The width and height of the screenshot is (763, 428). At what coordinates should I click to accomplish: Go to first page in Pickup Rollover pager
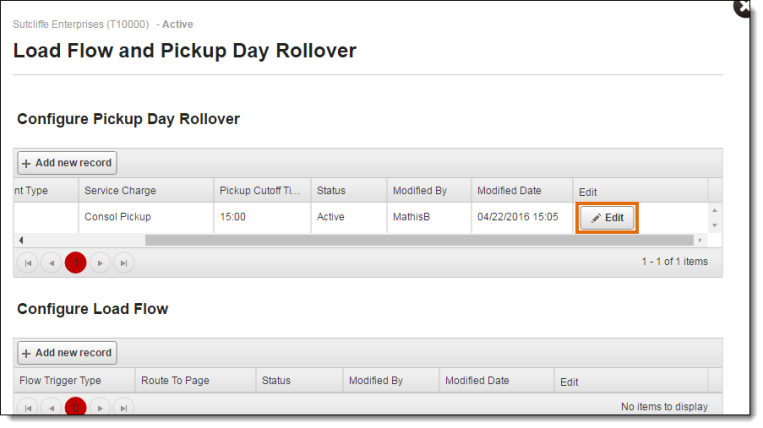[x=28, y=263]
